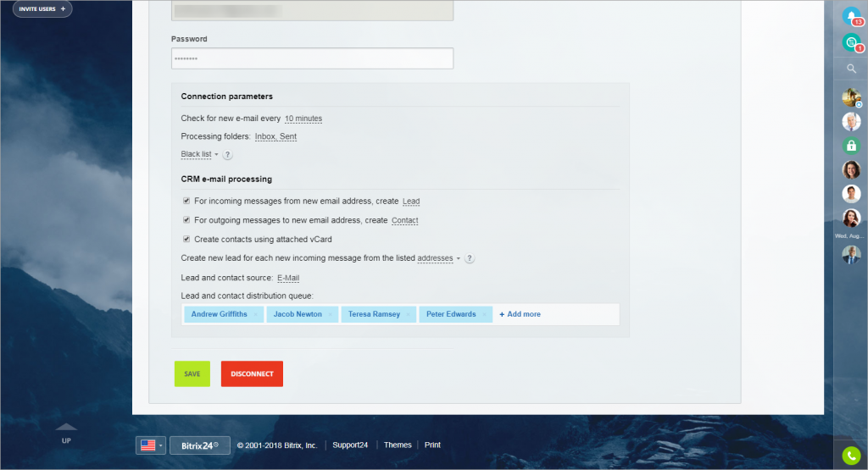
Task: Open chat with red-haired woman above date label
Action: pos(851,218)
